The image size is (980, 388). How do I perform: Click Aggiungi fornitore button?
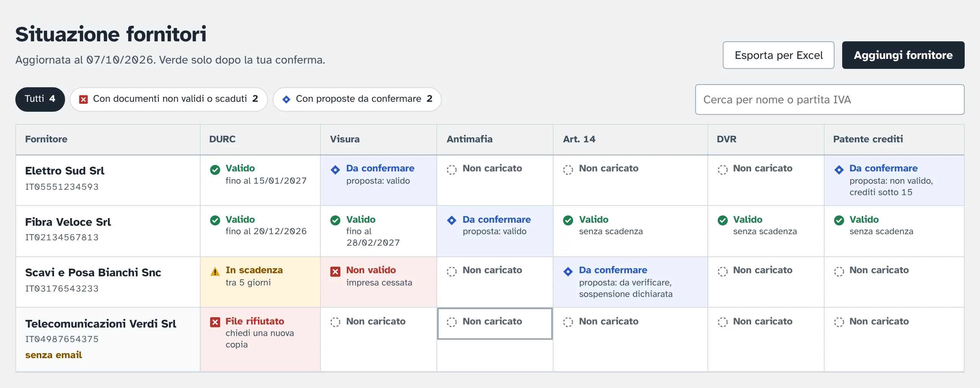pos(903,55)
